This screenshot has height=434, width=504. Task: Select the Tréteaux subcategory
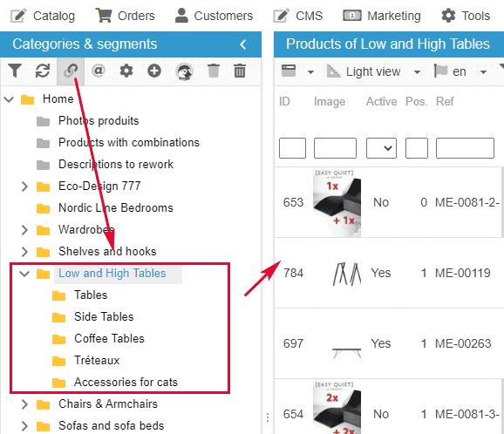coord(97,361)
